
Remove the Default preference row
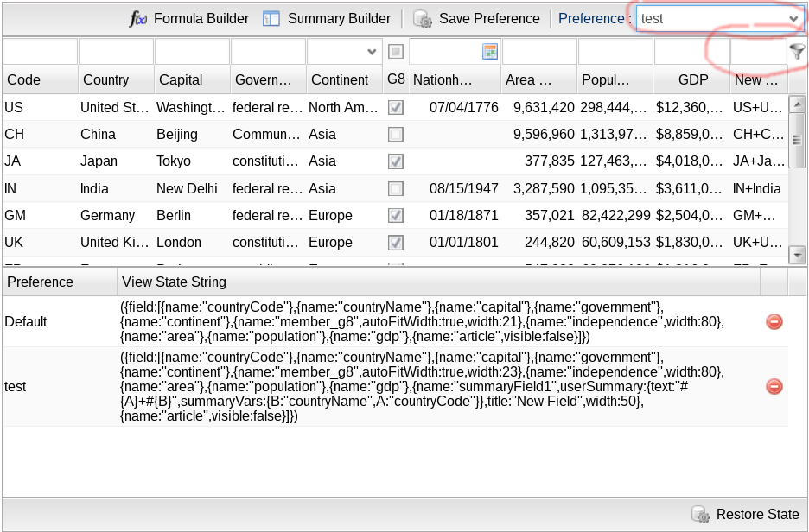774,321
